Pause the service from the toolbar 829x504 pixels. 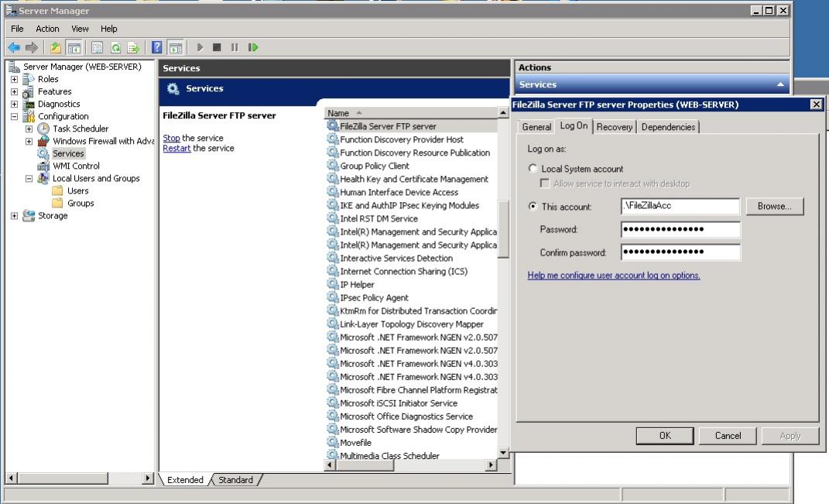(x=235, y=47)
